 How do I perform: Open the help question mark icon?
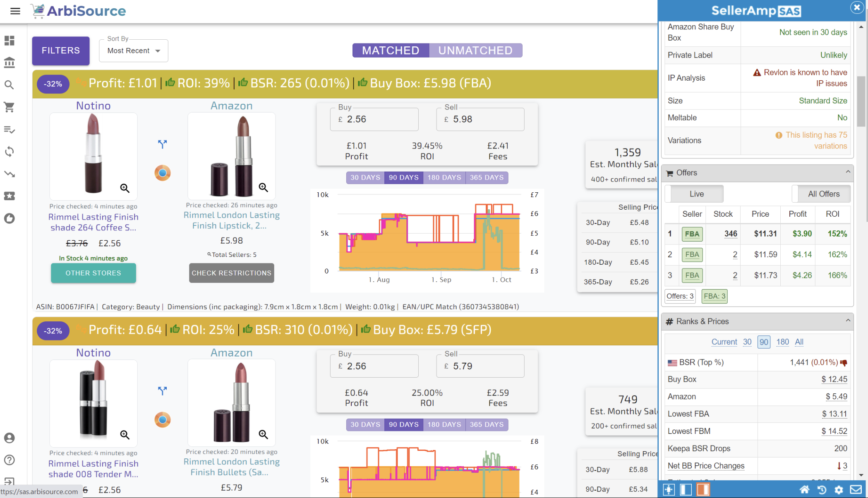pos(10,460)
